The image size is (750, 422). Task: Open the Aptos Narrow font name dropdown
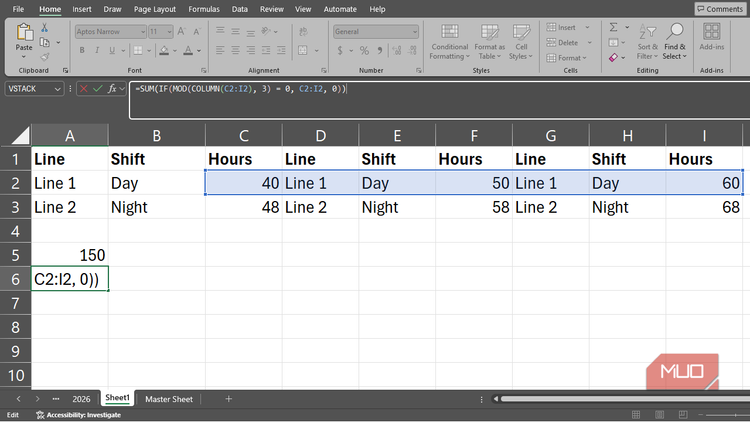[x=143, y=32]
